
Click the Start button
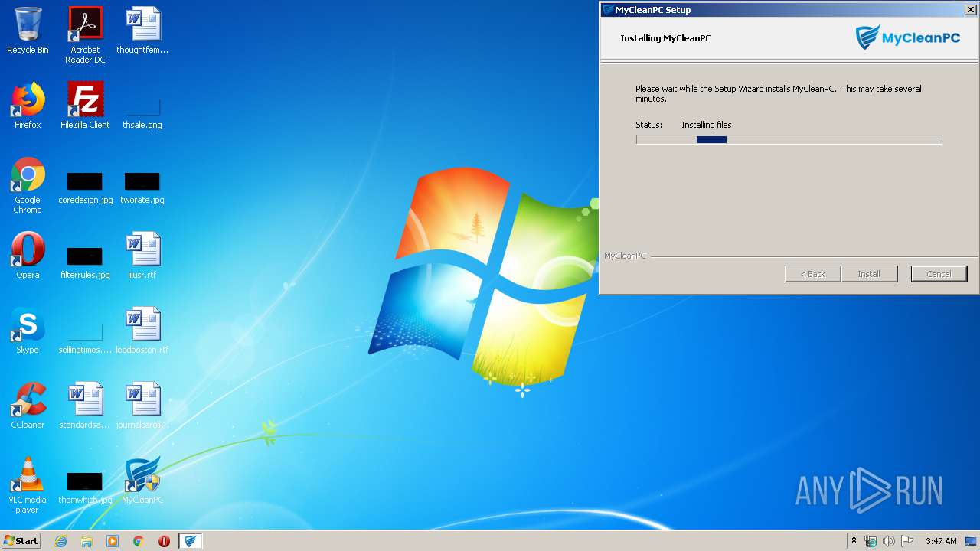(x=21, y=541)
